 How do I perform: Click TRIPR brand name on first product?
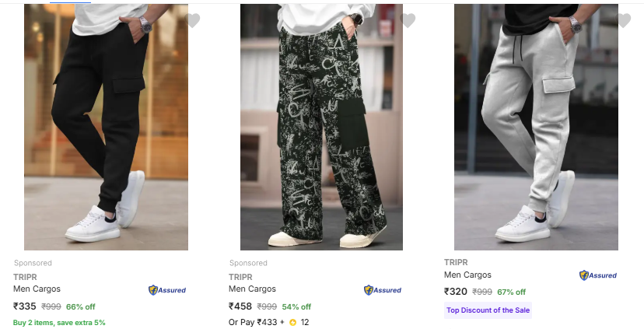[25, 277]
